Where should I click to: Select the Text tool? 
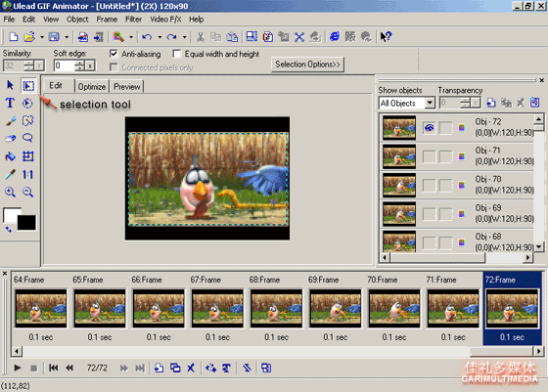coord(10,104)
